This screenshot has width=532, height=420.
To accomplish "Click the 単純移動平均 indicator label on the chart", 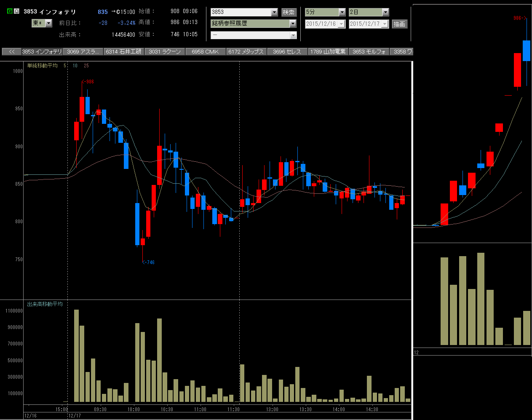I will 42,66.
